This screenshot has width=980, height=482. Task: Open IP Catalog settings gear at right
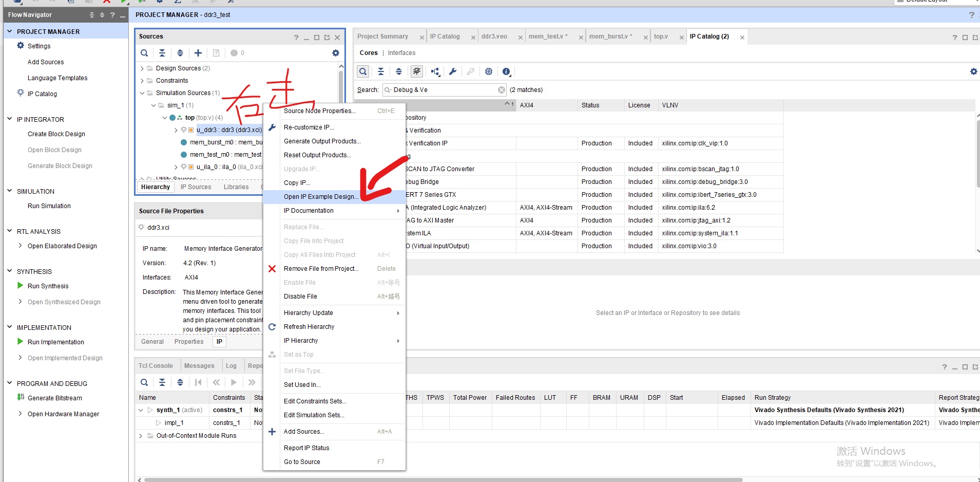click(974, 71)
